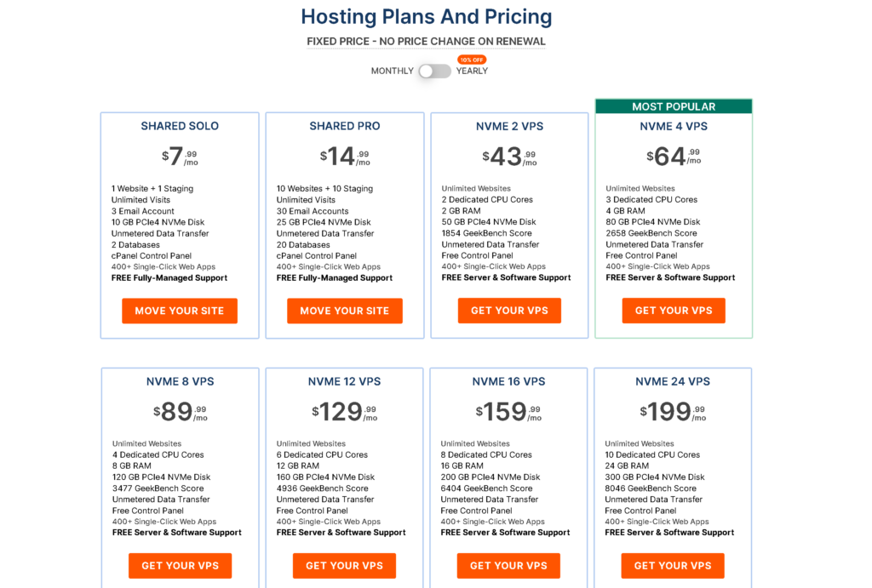
Task: Click MOVE YOUR SITE for Shared Solo
Action: coord(180,311)
